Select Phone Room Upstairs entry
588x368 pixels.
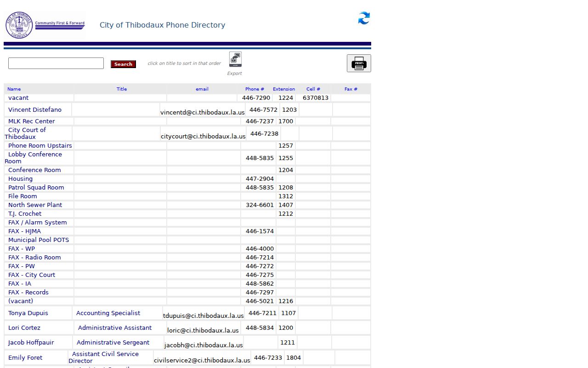[40, 146]
